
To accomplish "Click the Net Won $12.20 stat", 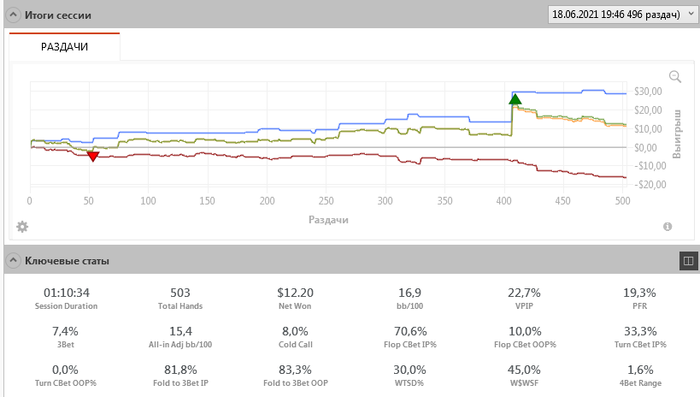I will [x=295, y=298].
